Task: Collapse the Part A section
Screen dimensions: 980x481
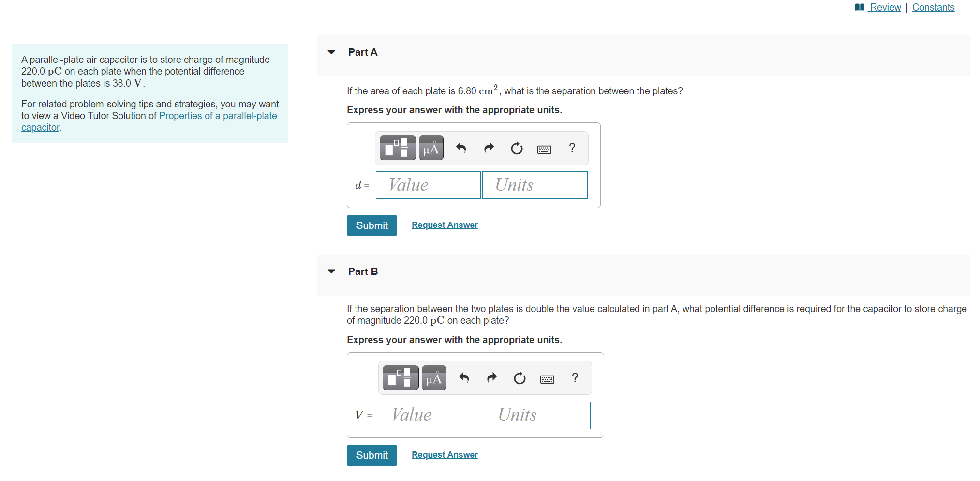Action: (x=331, y=52)
